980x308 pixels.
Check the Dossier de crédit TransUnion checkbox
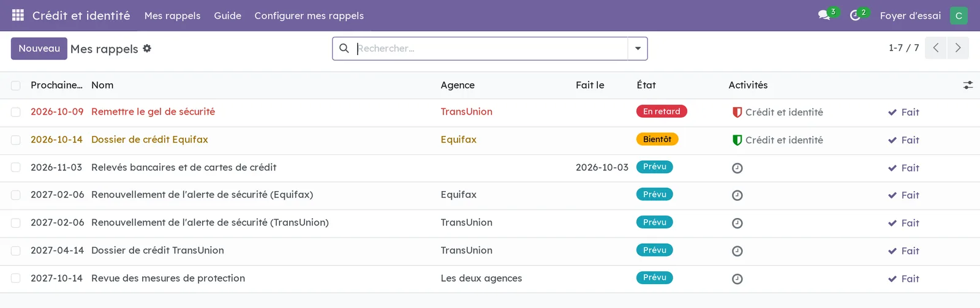click(16, 251)
